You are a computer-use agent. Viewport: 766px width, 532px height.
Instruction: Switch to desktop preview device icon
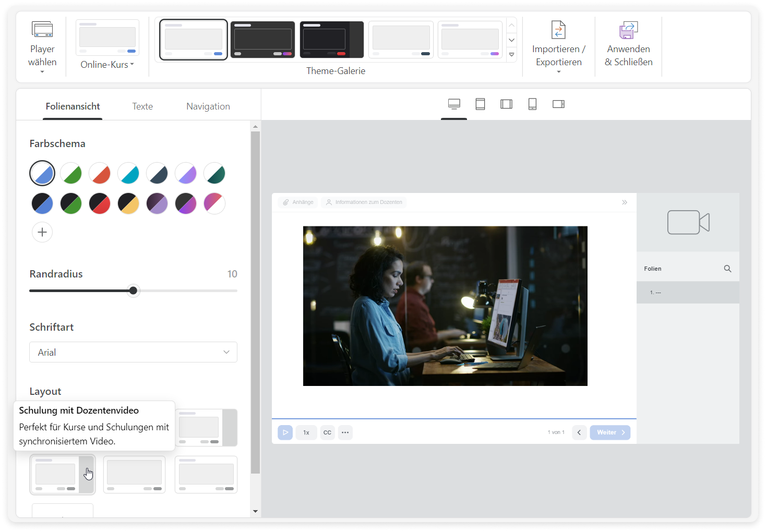coord(454,104)
